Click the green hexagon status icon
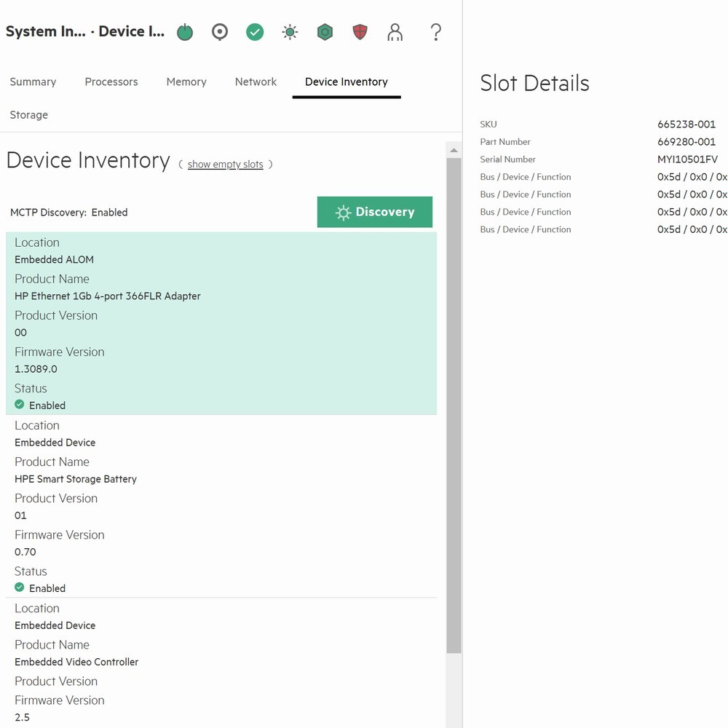Screen dimensions: 728x728 (325, 32)
